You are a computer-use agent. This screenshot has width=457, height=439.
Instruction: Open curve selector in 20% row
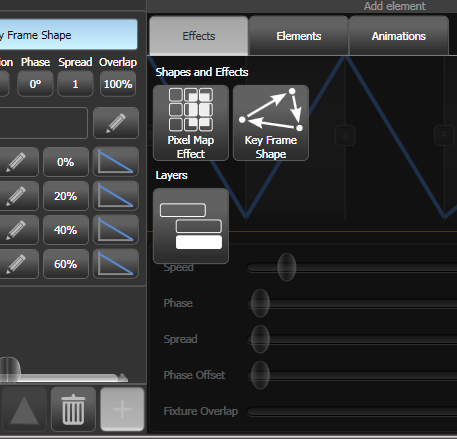(116, 196)
